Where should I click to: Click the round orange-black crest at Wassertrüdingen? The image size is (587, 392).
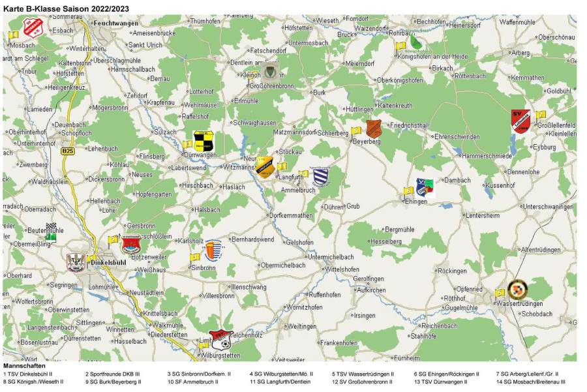517,289
